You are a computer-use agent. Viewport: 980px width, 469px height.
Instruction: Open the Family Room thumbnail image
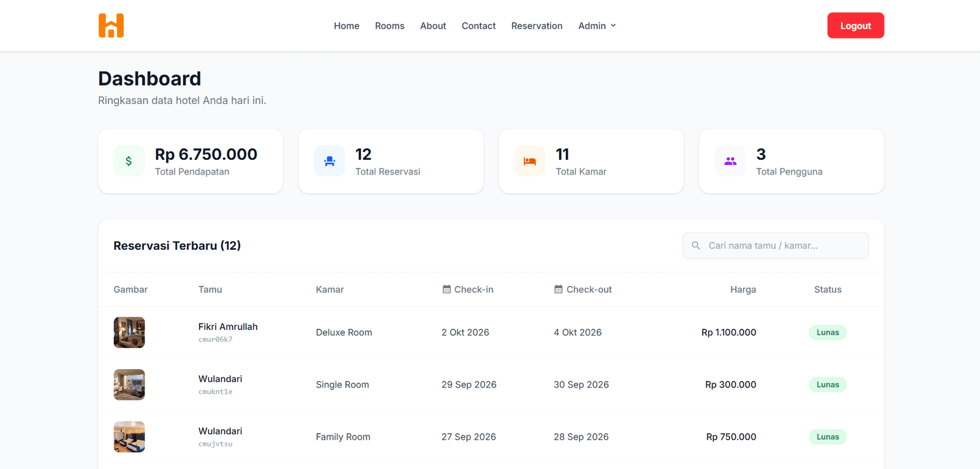tap(129, 437)
